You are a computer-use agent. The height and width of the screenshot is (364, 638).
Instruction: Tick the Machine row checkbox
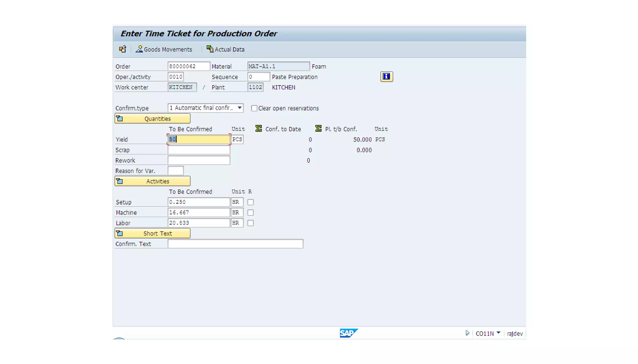tap(250, 212)
